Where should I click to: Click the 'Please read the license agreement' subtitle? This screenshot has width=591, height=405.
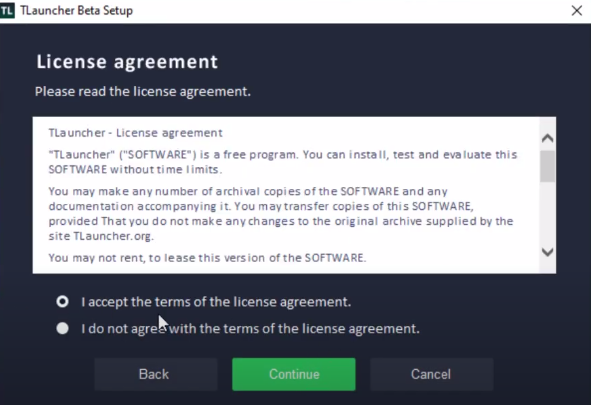pos(143,92)
